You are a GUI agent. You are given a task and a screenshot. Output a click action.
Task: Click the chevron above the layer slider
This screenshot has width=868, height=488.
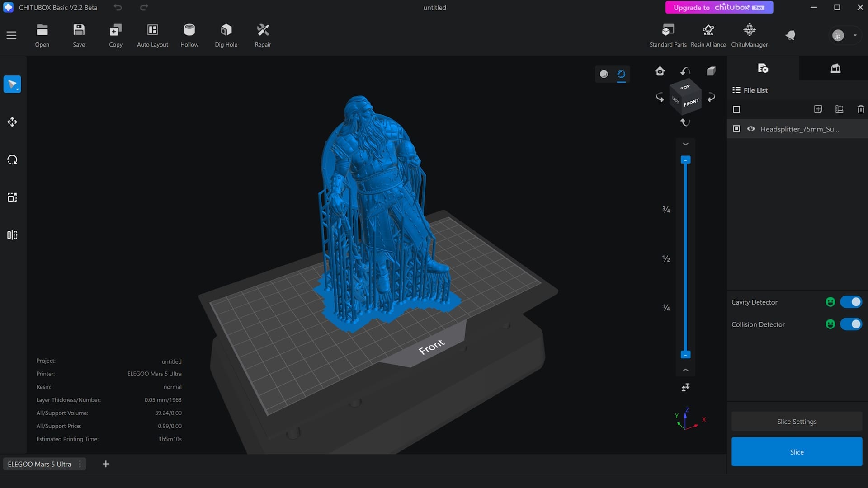coord(685,144)
